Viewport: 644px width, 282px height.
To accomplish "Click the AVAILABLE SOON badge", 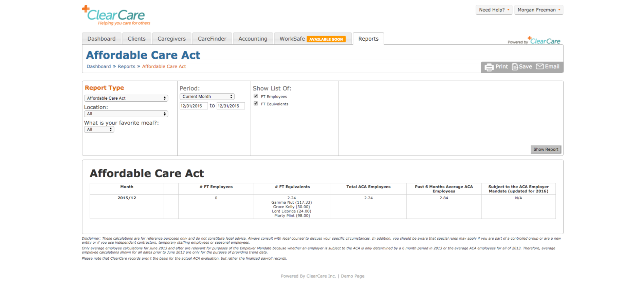I will point(326,39).
